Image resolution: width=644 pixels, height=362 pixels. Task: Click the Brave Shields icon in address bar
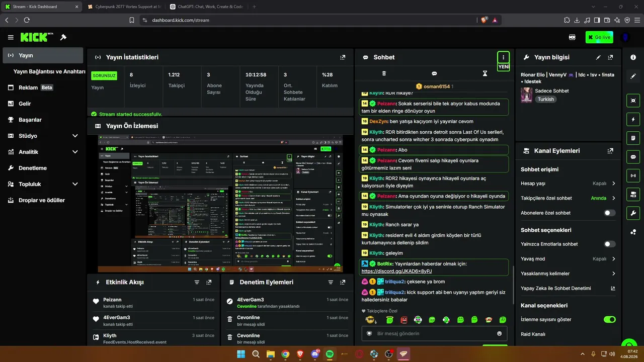pos(484,20)
